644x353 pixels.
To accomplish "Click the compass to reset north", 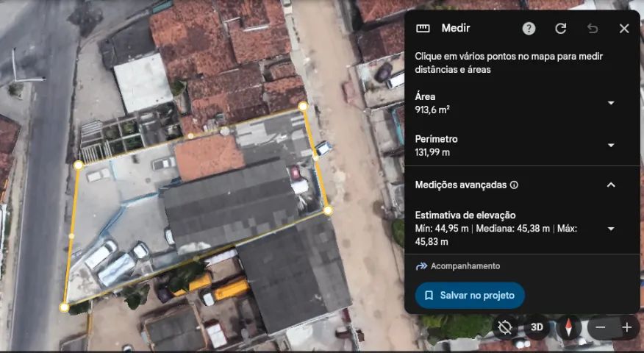I will 569,327.
